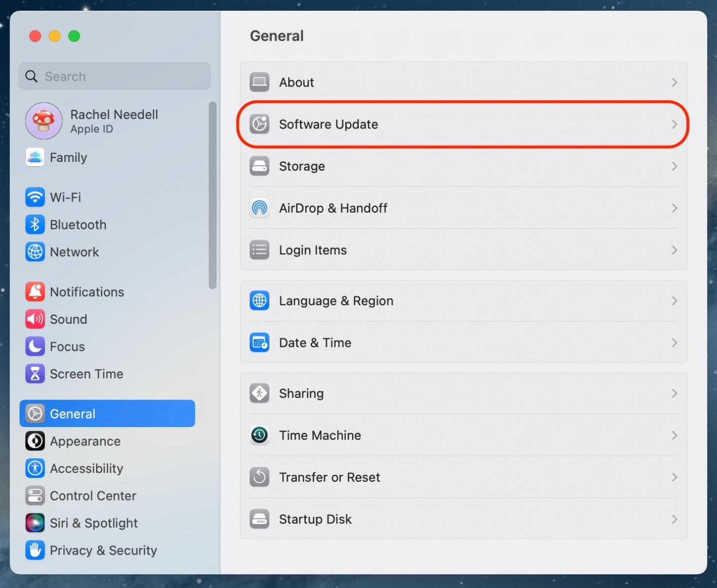This screenshot has width=717, height=588.
Task: Open the Notifications sidebar item
Action: 87,292
